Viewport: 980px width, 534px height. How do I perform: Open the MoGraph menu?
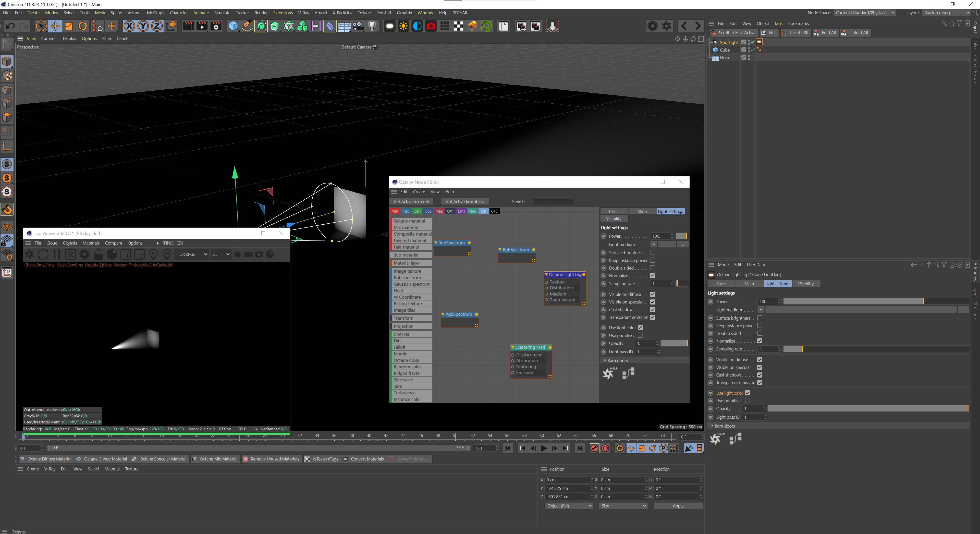pyautogui.click(x=156, y=13)
